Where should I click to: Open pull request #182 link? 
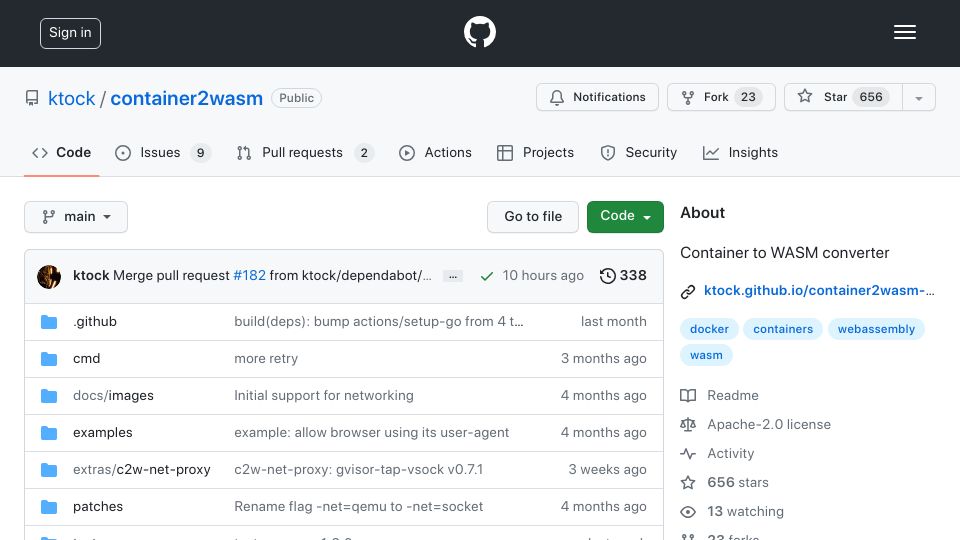tap(249, 276)
